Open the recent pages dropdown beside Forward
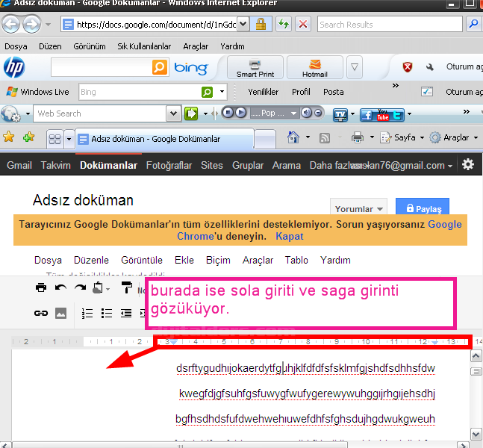 pyautogui.click(x=48, y=24)
